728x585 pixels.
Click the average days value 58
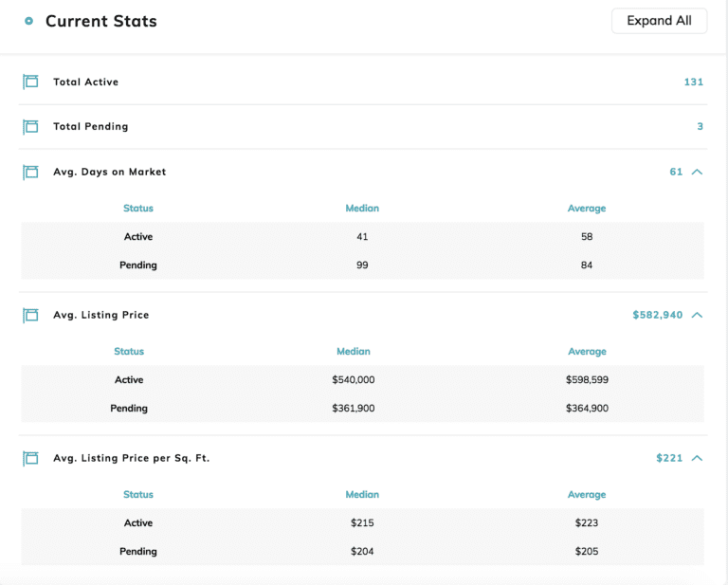point(587,237)
